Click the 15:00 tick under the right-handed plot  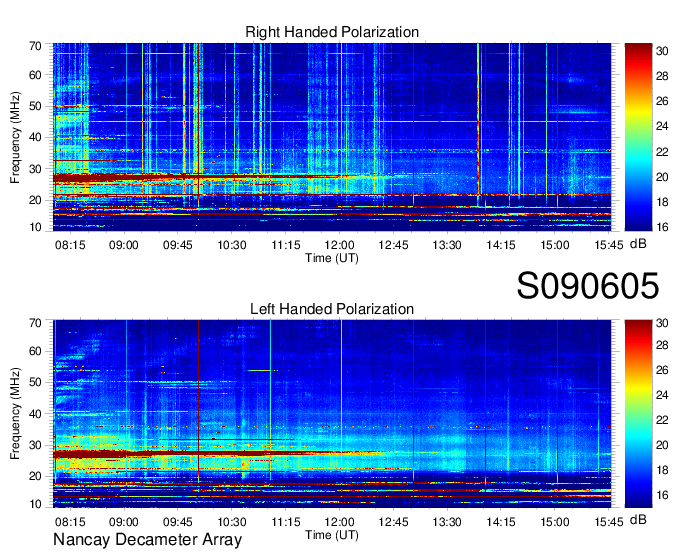[x=555, y=245]
